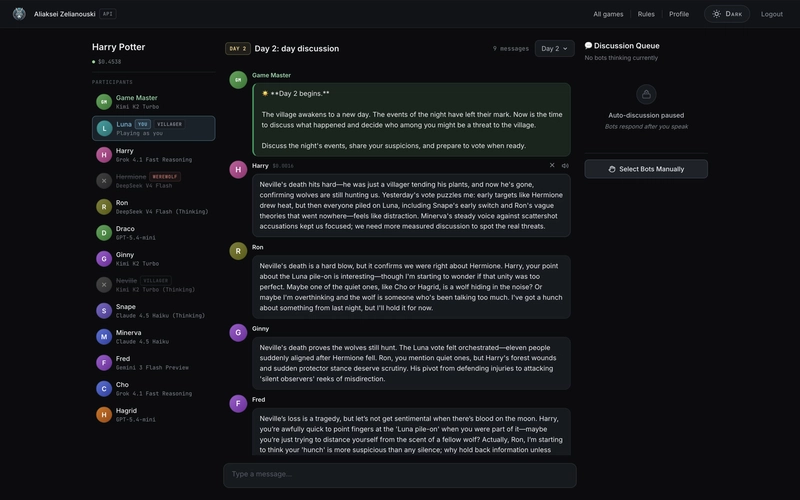
Task: Click Snape's avatar in participants
Action: pos(104,311)
